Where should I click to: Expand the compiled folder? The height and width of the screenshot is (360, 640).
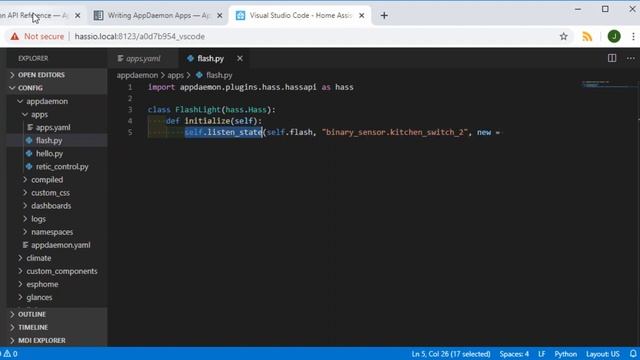pos(57,180)
